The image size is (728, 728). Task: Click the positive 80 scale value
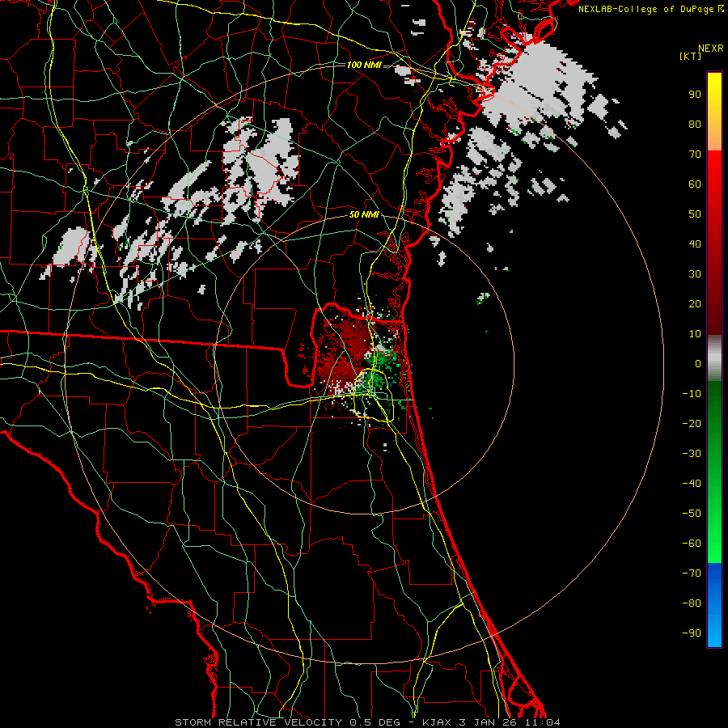(695, 125)
